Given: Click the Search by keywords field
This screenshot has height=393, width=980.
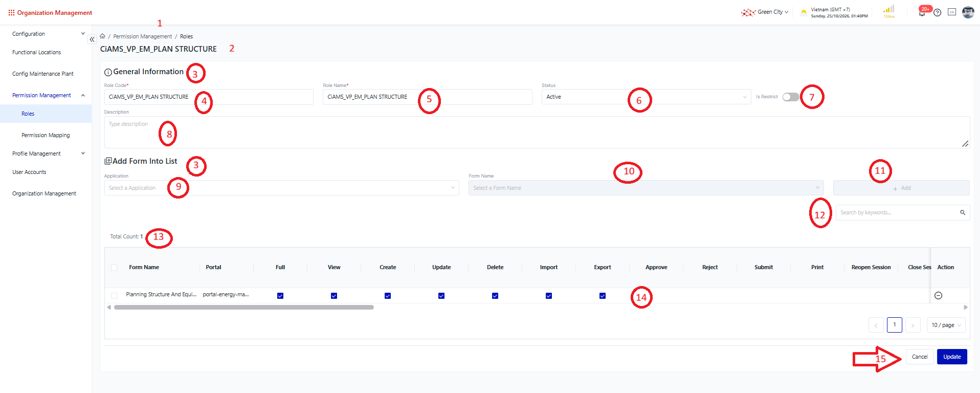Looking at the screenshot, I should pos(903,212).
